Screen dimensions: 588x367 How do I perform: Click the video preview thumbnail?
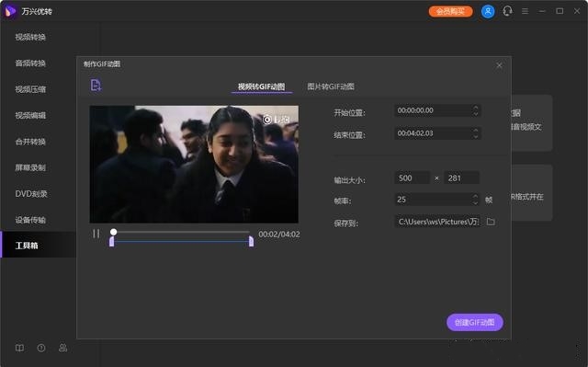[194, 165]
